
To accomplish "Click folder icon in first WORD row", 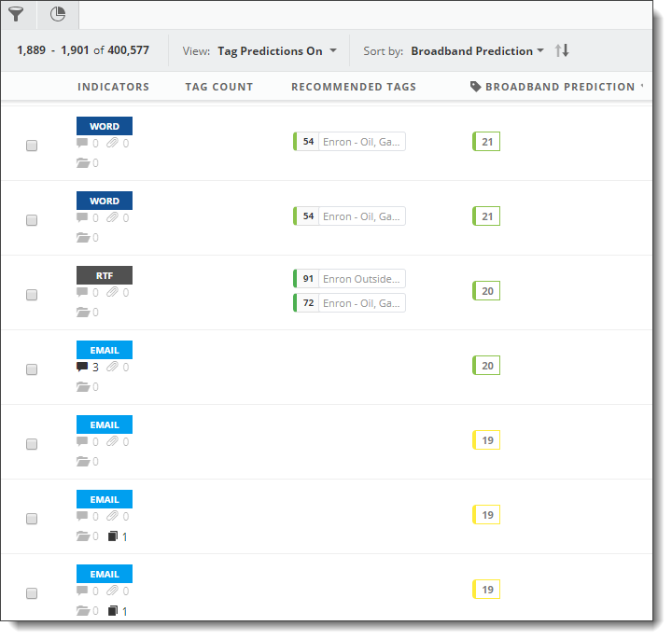I will (x=83, y=162).
